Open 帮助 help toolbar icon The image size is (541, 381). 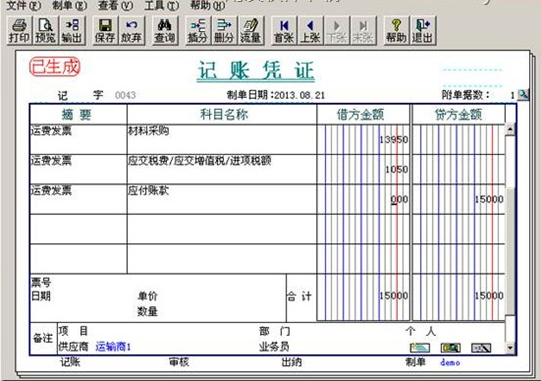pyautogui.click(x=396, y=30)
